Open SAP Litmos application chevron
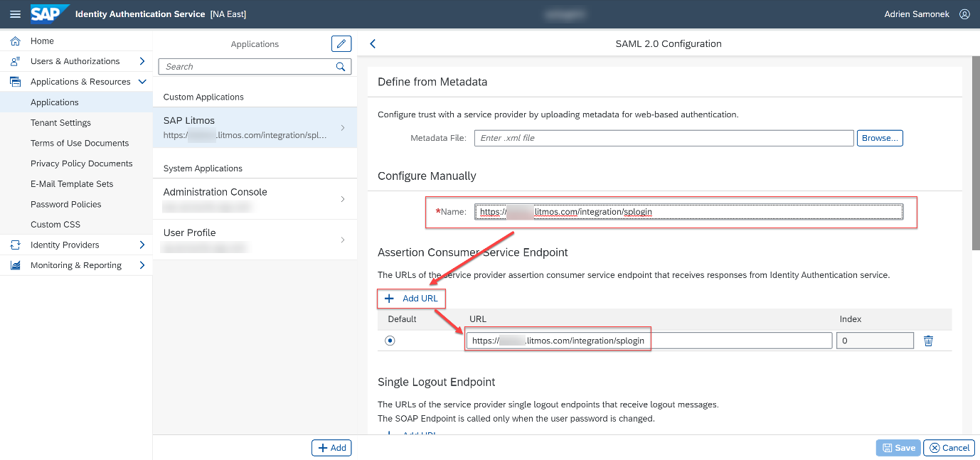 pyautogui.click(x=343, y=128)
